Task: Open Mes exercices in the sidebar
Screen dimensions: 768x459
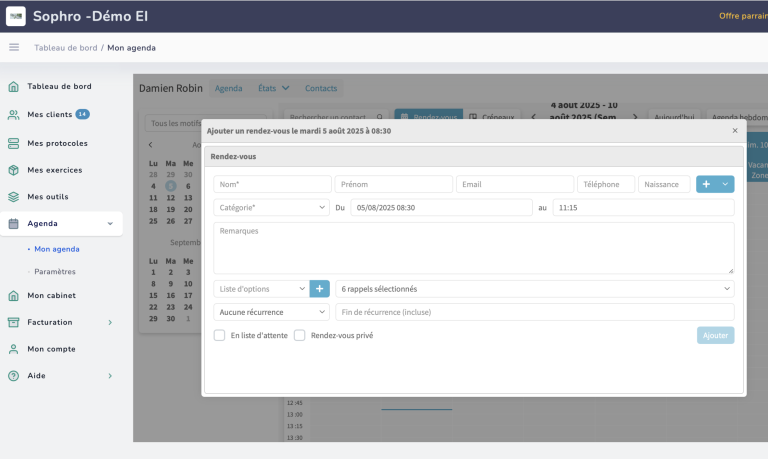Action: [x=54, y=170]
